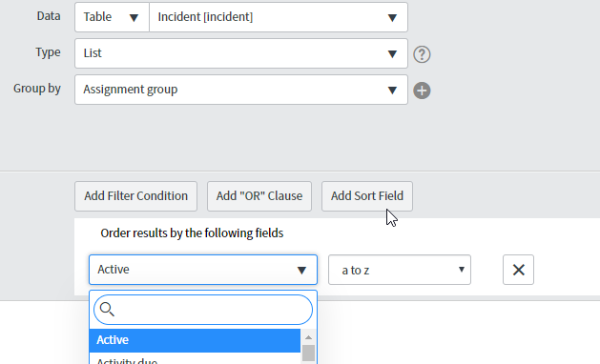The height and width of the screenshot is (364, 600).
Task: Change the a to z sort order
Action: click(400, 270)
